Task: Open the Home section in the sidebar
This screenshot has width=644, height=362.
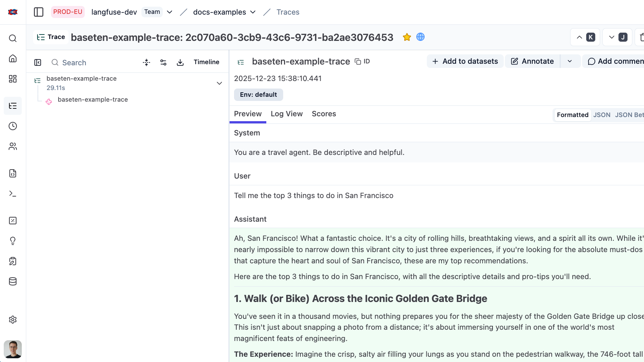Action: 12,59
